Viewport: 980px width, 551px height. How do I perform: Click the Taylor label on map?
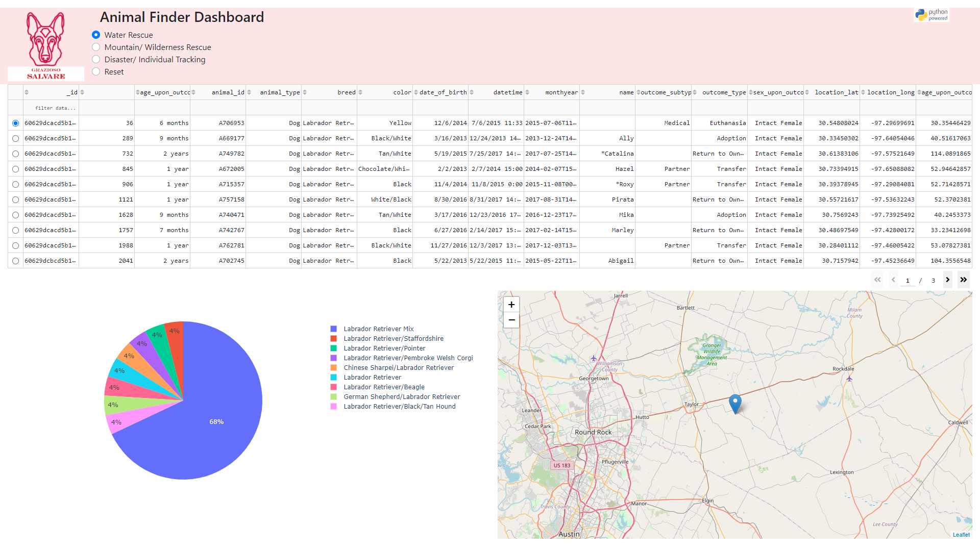tap(692, 404)
